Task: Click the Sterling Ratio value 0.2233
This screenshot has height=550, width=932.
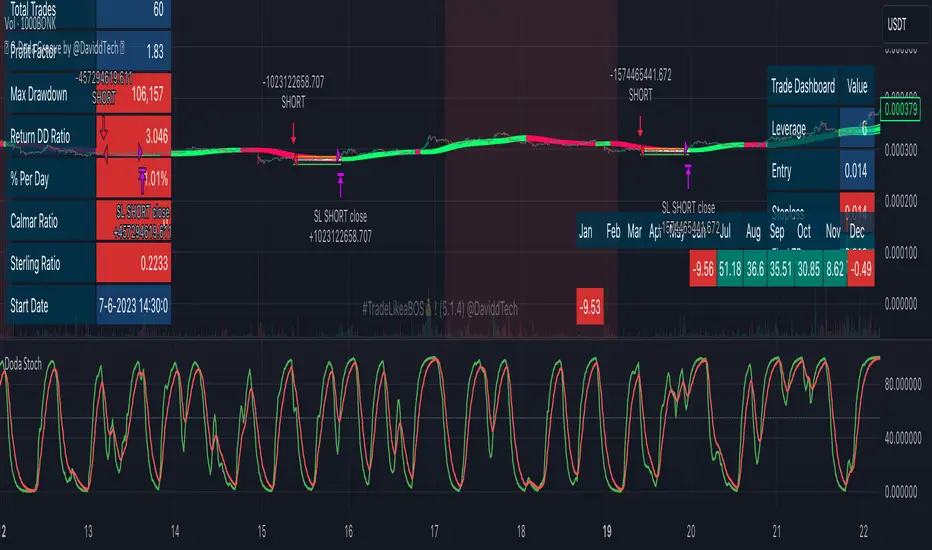Action: coord(134,263)
